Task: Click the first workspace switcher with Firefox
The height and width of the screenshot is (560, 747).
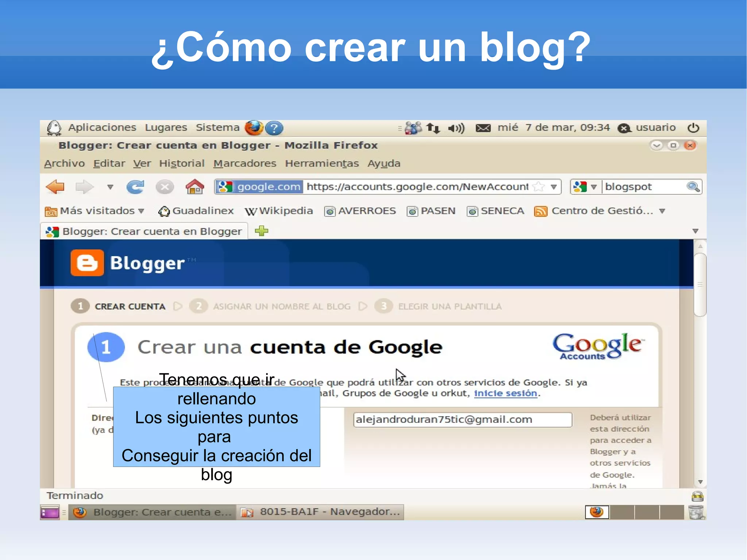Action: 597,512
